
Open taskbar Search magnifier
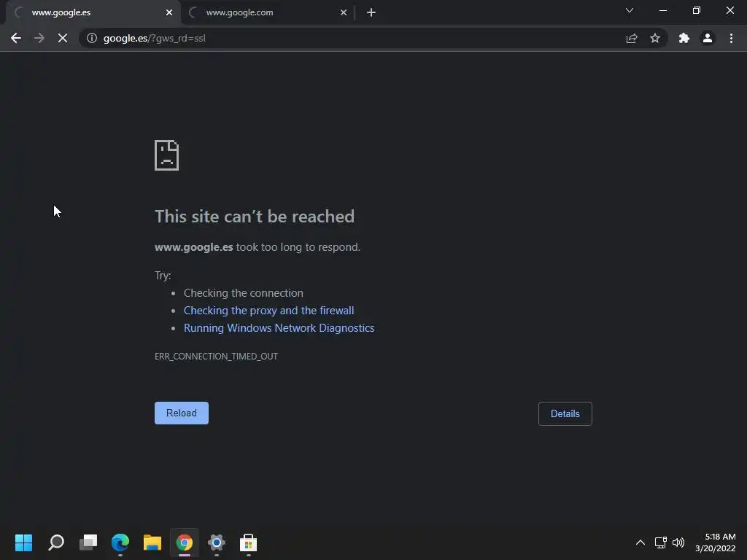coord(56,542)
